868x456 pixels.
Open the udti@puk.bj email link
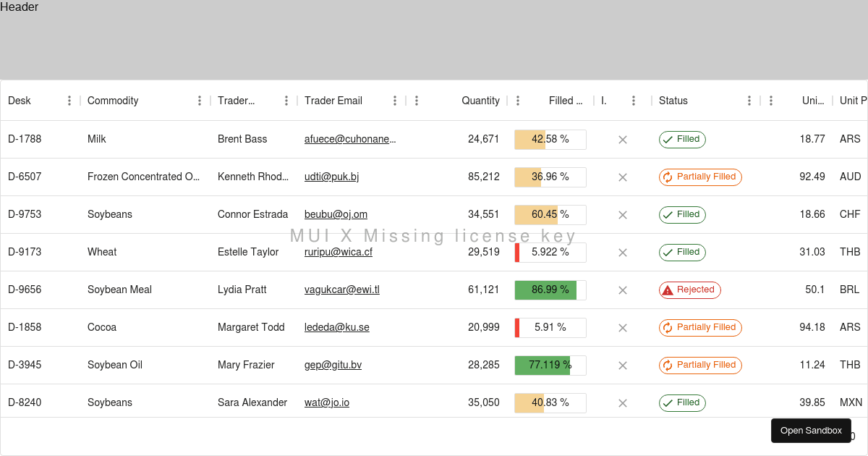point(331,177)
